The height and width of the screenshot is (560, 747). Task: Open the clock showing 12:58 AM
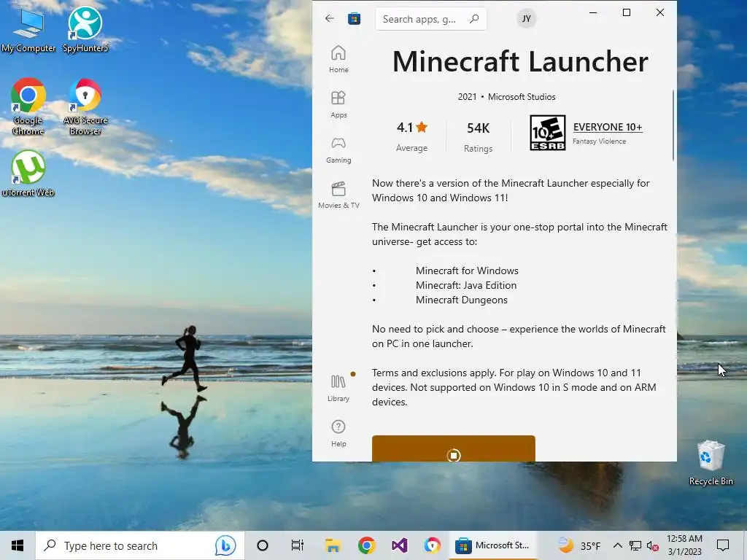[684, 545]
